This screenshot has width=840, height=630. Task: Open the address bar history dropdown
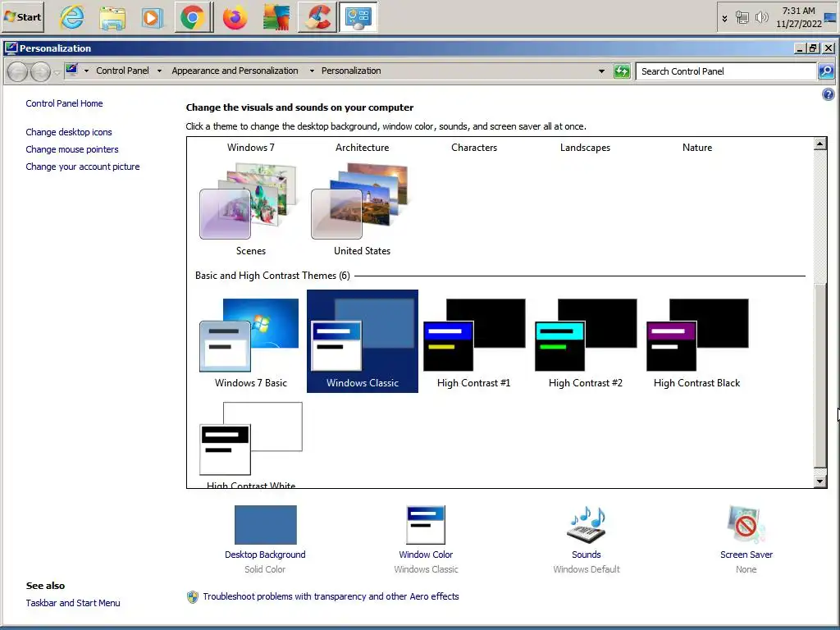[601, 71]
